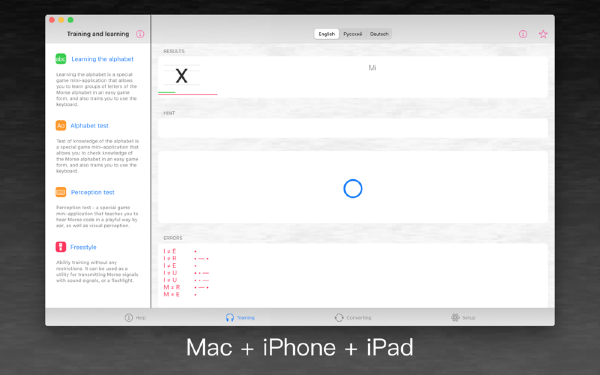600x375 pixels.
Task: Tap the blue circle Morse key
Action: [x=353, y=189]
